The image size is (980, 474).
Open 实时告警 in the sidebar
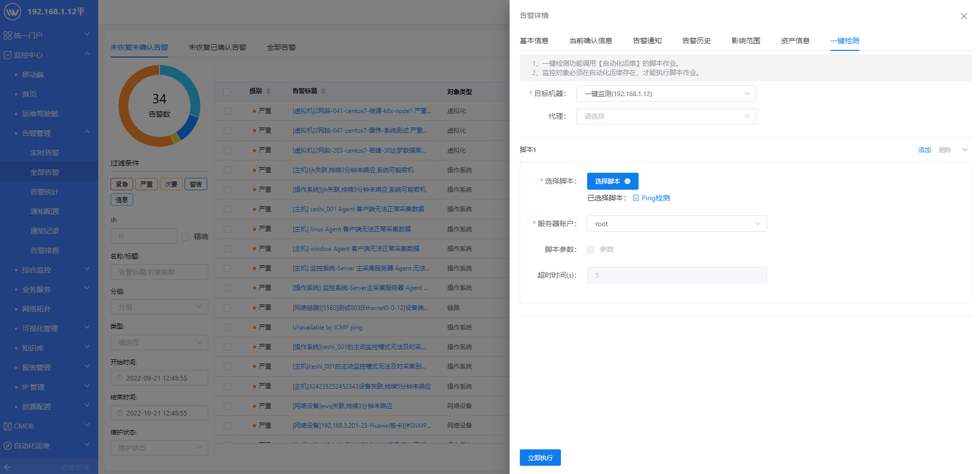[x=45, y=153]
